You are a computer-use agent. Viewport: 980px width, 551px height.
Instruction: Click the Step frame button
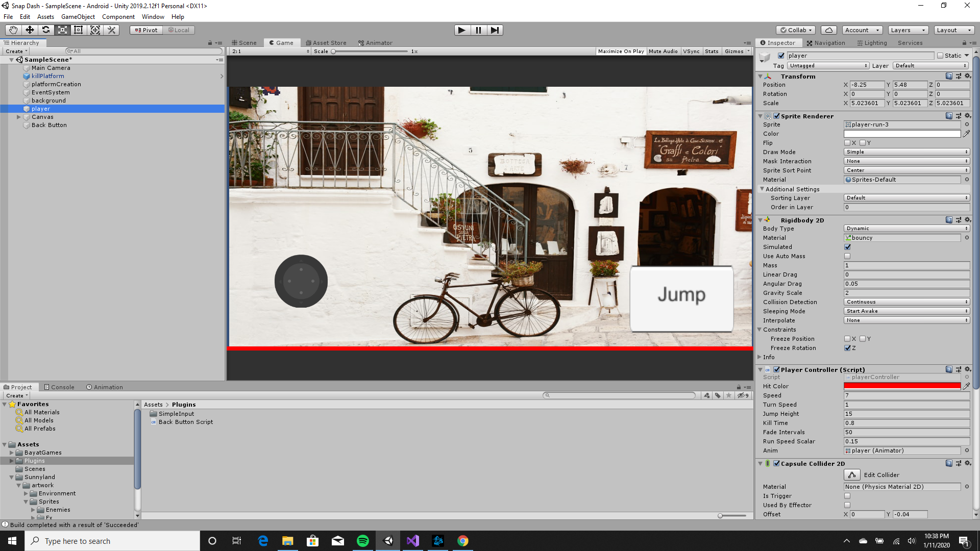coord(495,30)
